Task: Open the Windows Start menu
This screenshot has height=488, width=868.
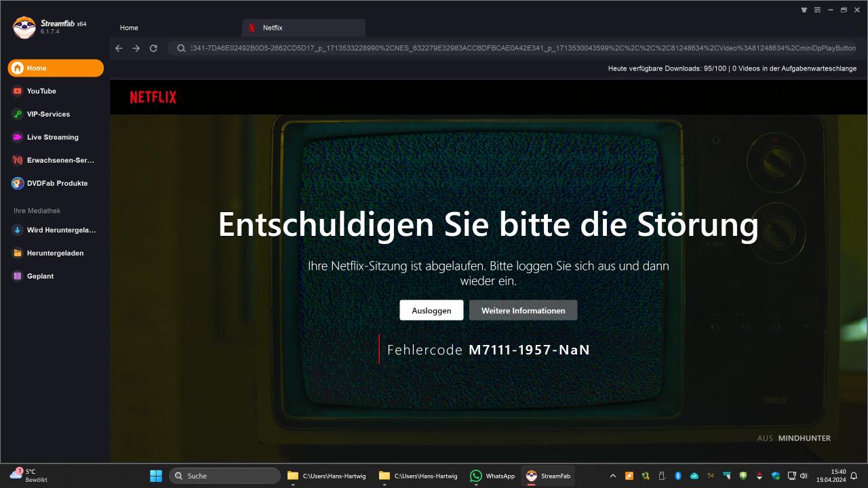Action: click(156, 476)
